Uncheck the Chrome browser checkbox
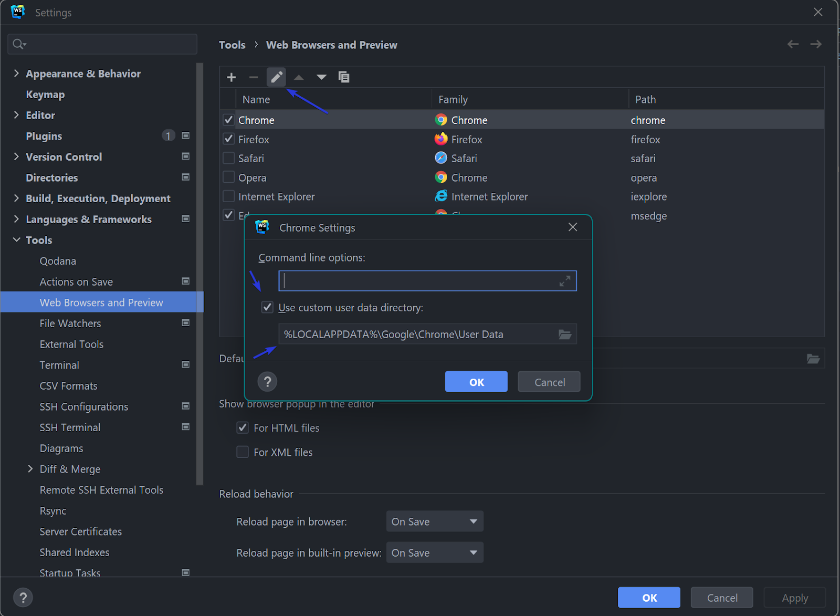 point(228,120)
